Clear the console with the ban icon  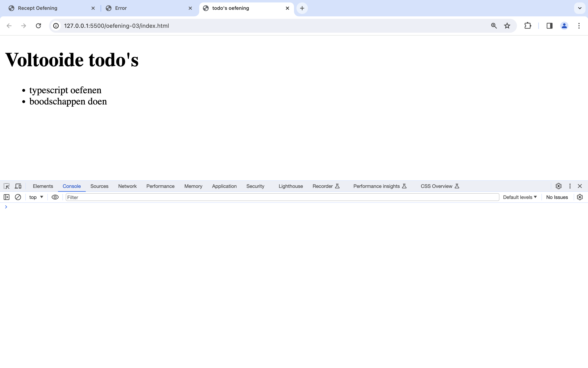coord(18,197)
